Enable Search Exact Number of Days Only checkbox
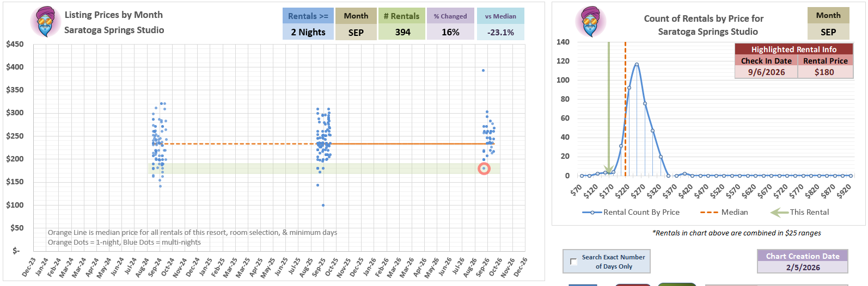The image size is (868, 286). click(x=573, y=262)
